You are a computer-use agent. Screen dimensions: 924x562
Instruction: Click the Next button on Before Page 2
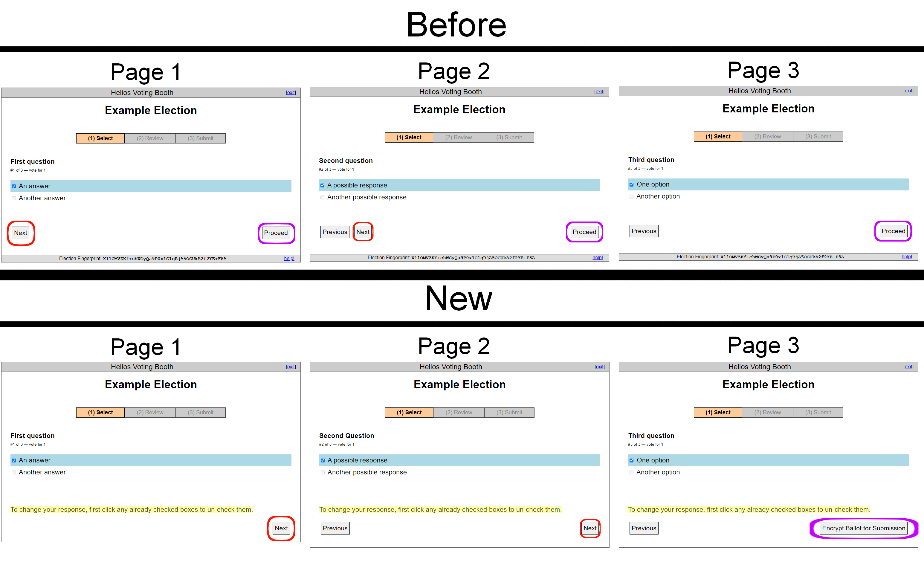[x=364, y=232]
